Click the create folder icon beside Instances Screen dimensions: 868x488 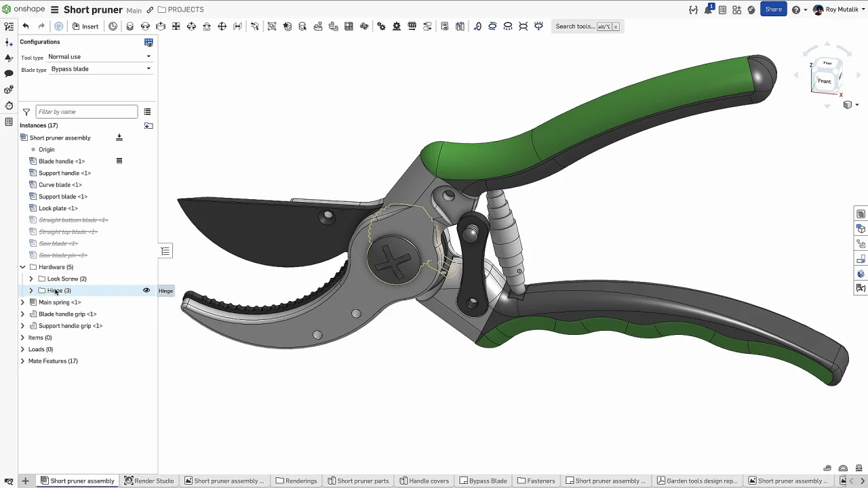click(x=149, y=125)
